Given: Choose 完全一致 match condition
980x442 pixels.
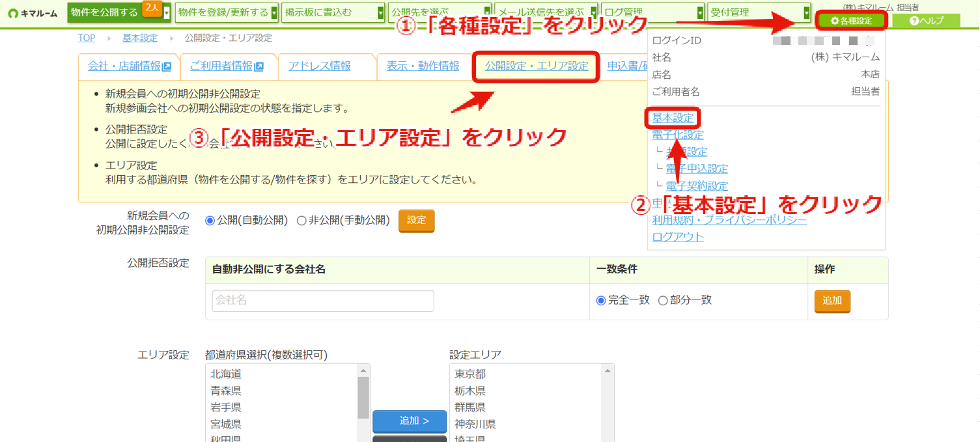Looking at the screenshot, I should pos(601,301).
